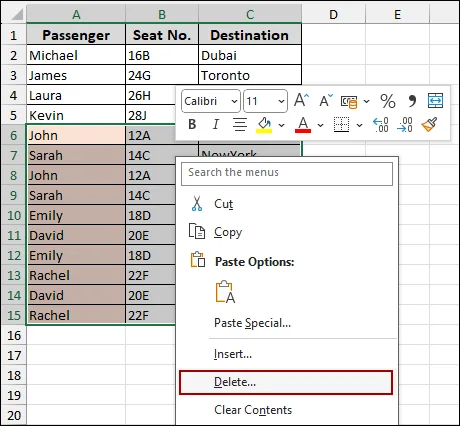Click the Format Painter brush icon
The image size is (460, 426).
[x=429, y=124]
